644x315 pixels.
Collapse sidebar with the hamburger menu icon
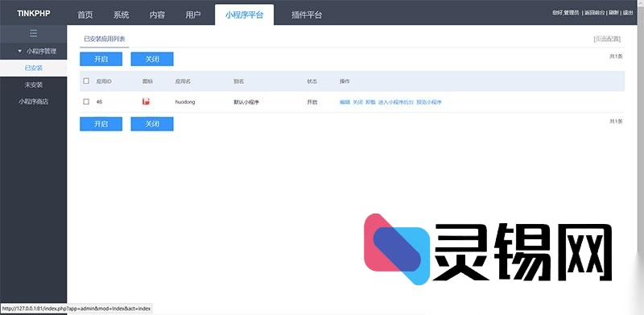coord(33,34)
